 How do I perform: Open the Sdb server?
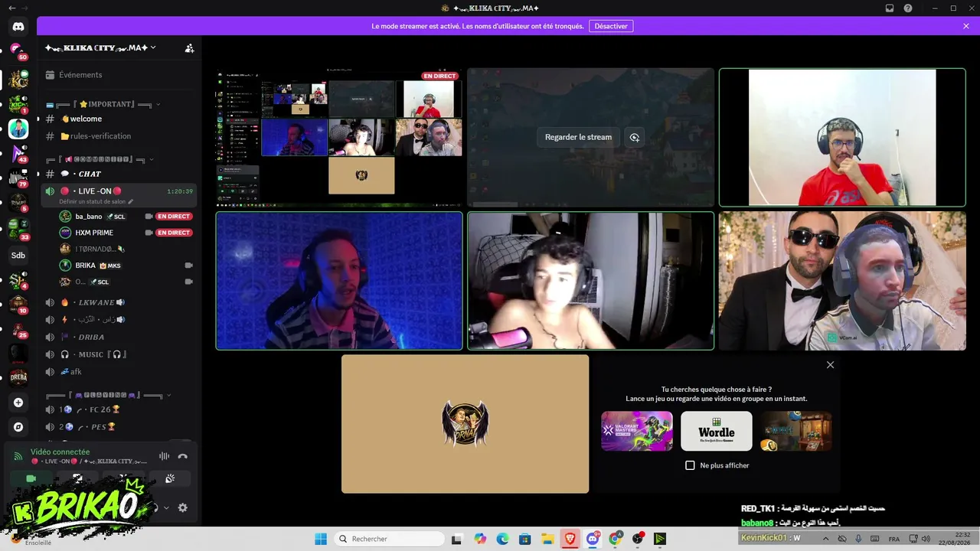(18, 256)
